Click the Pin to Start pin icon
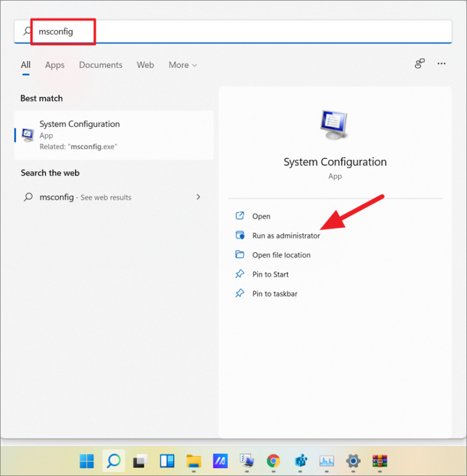 (x=240, y=274)
